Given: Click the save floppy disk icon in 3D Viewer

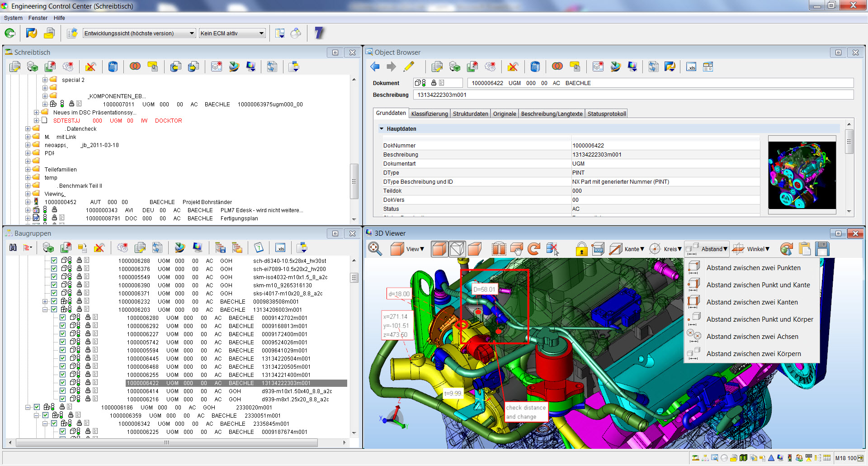Looking at the screenshot, I should click(x=822, y=249).
